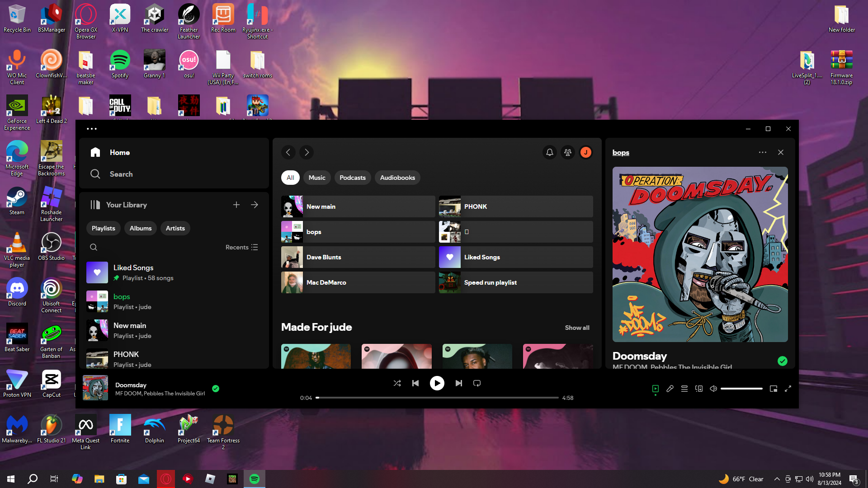Open the Friend Activity icon
This screenshot has width=868, height=488.
click(x=568, y=152)
